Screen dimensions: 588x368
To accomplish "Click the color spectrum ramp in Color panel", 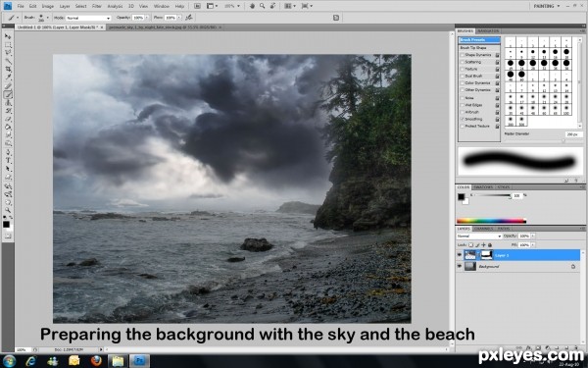I will 491,221.
